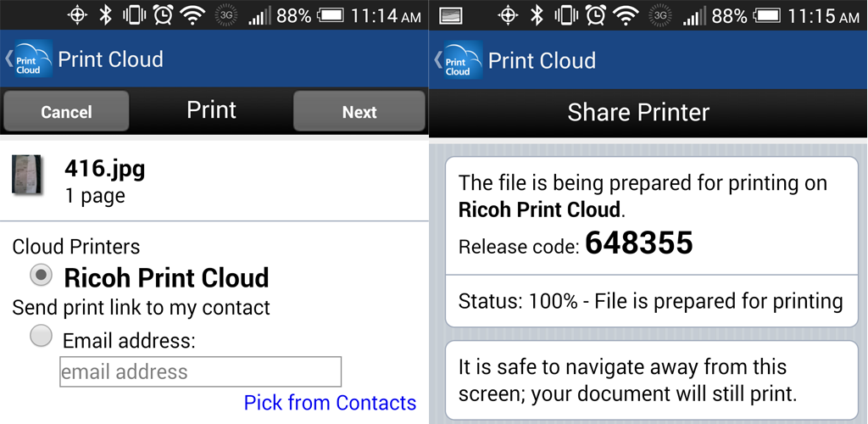Tap signal strength bars in the 11:14 AM status bar
Viewport: 868px width, 424px height.
(259, 16)
